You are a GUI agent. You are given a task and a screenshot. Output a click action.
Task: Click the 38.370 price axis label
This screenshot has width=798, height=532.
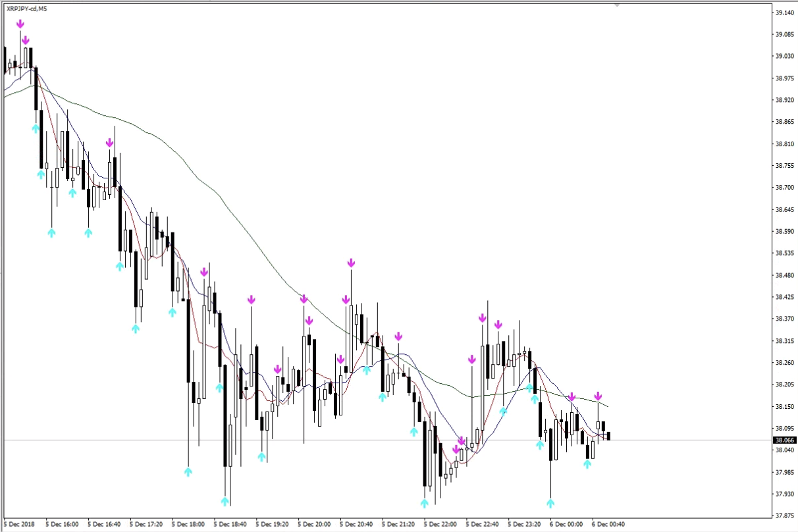click(785, 319)
